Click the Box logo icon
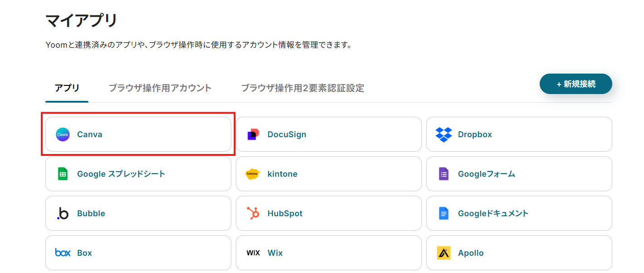 [63, 253]
